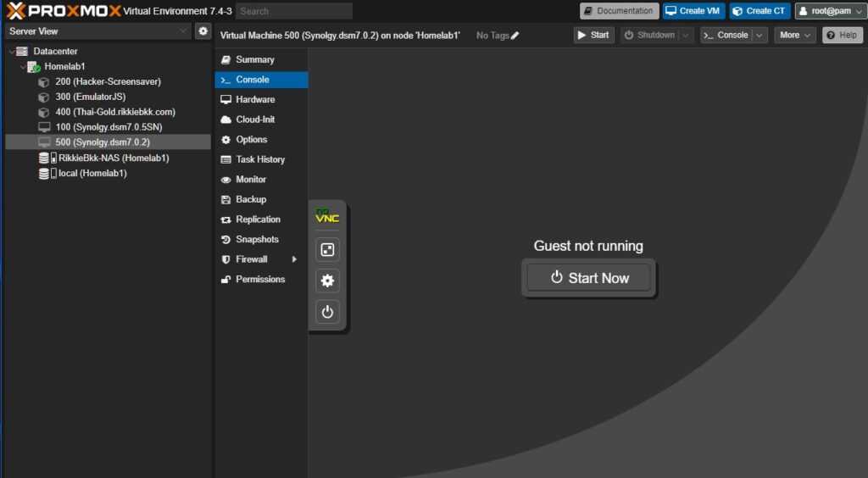868x478 pixels.
Task: Open the Console button in toolbar
Action: (726, 35)
